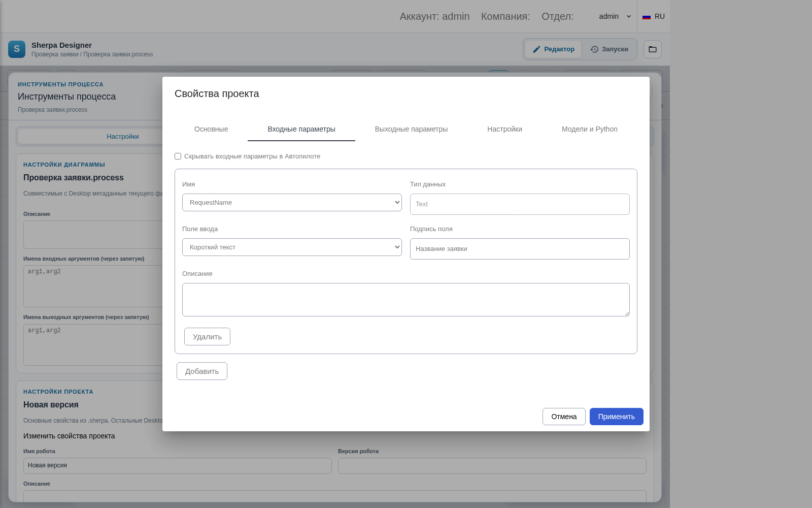Viewport: 812px width, 508px height.
Task: Select the Входные параметры tab
Action: click(301, 129)
